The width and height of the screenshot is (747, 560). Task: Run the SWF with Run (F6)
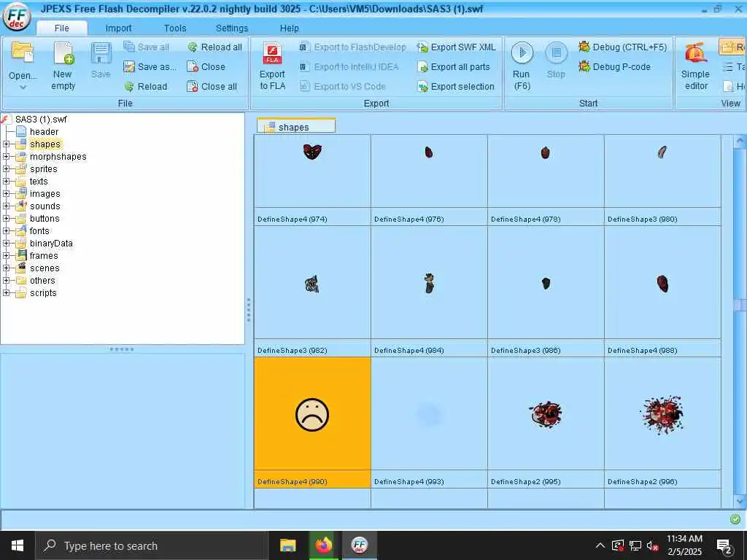(x=522, y=66)
